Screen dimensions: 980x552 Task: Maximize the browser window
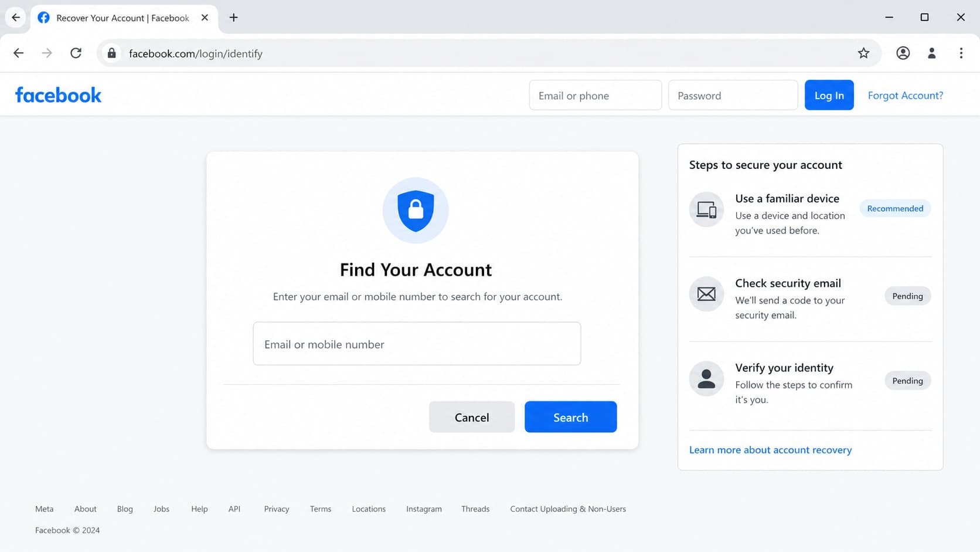(924, 18)
